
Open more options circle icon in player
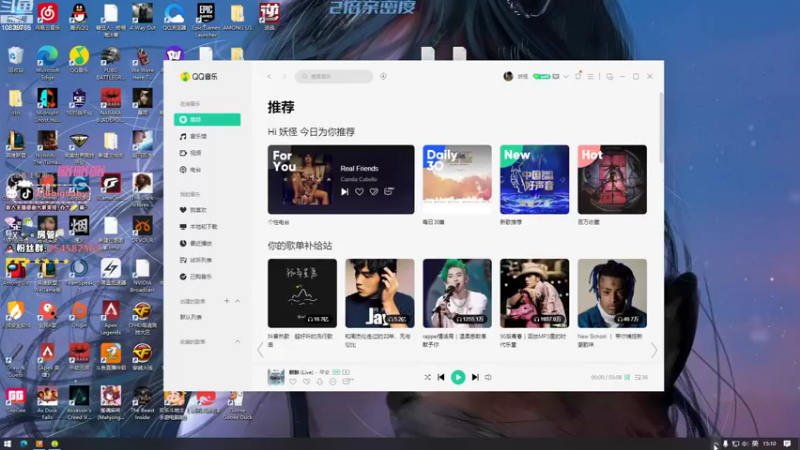333,382
